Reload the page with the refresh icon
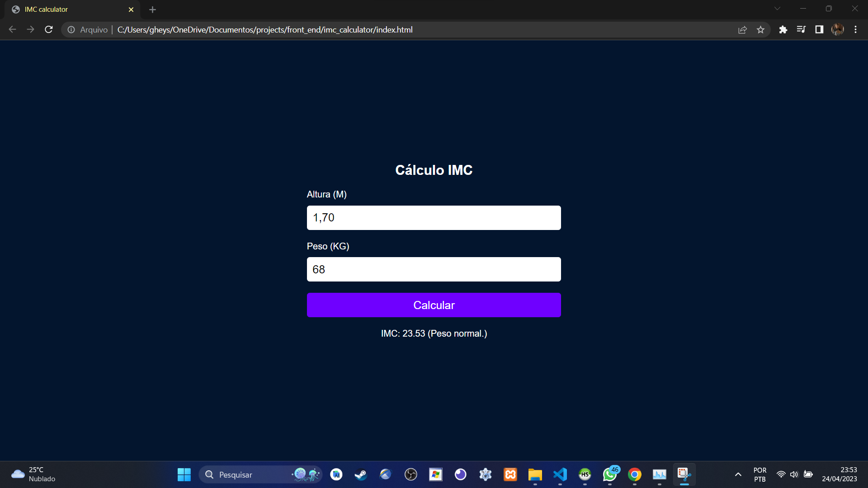This screenshot has height=488, width=868. point(49,30)
